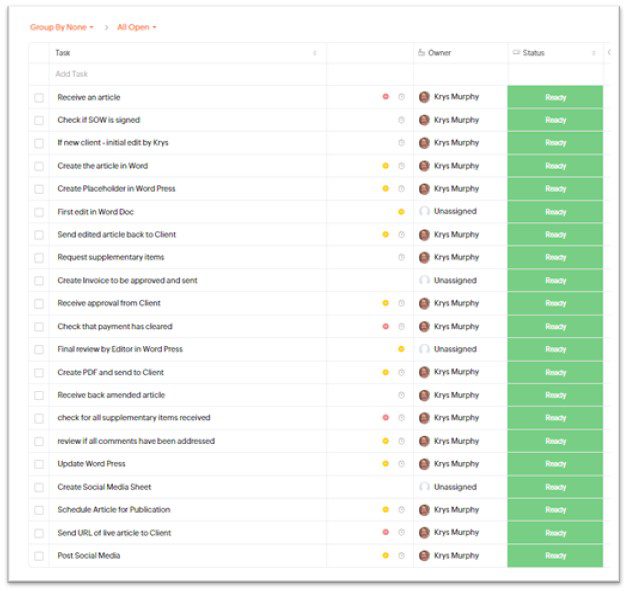Click green Ready cell for Create Invoice row

tap(555, 280)
